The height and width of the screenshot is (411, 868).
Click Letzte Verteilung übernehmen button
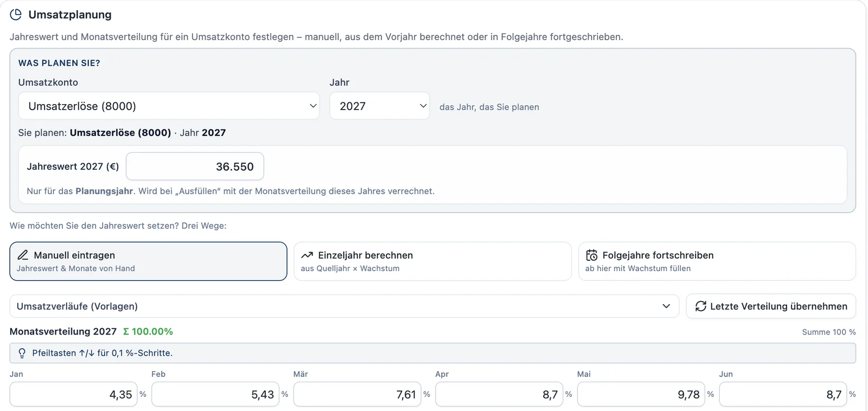coord(771,306)
